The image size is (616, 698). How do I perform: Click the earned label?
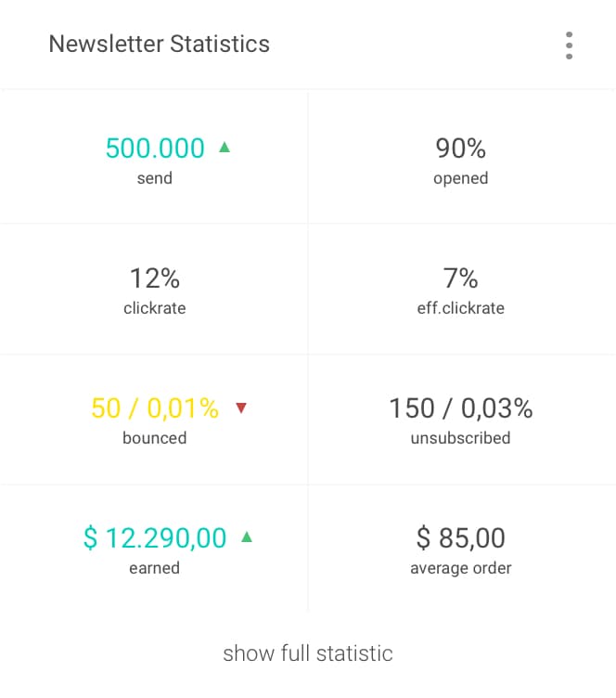click(155, 568)
